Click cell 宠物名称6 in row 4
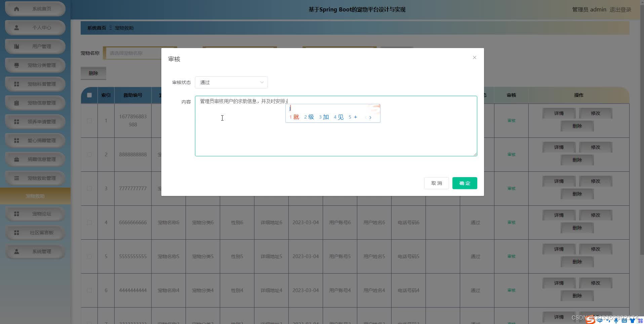The image size is (644, 324). (x=168, y=222)
